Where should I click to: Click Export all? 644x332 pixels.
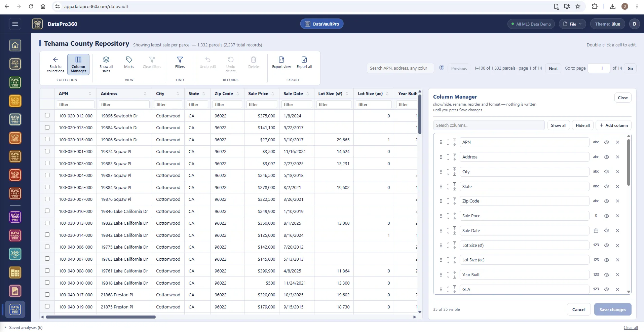pyautogui.click(x=304, y=63)
